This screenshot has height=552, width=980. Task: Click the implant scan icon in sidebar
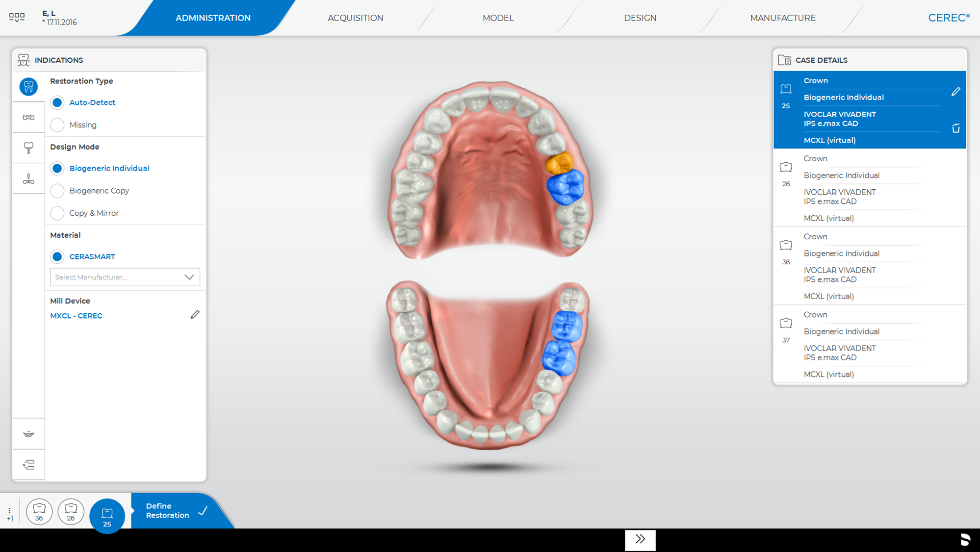28,179
